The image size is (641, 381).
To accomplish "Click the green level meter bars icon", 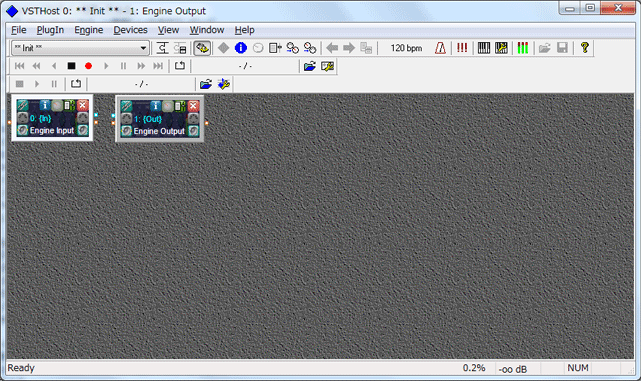I will (522, 48).
